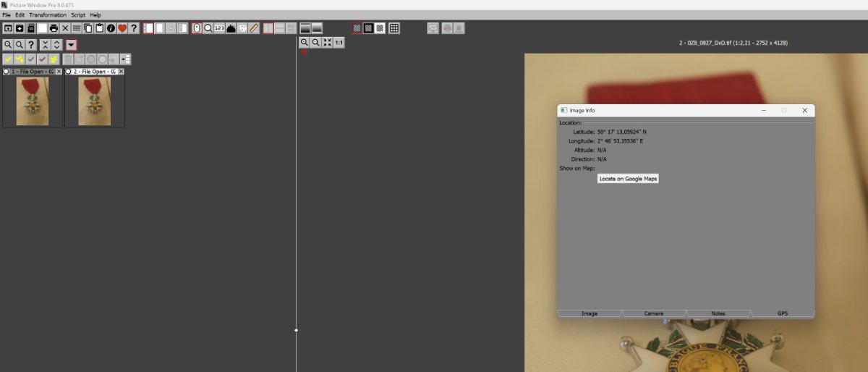This screenshot has height=372, width=868.
Task: Click the 1:1 zoom button above the image
Action: [339, 43]
